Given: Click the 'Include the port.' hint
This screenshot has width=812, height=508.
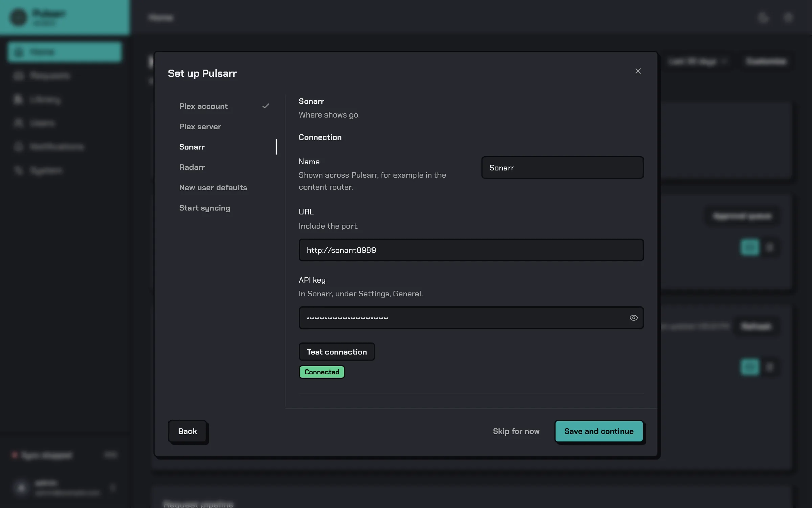Looking at the screenshot, I should tap(328, 226).
